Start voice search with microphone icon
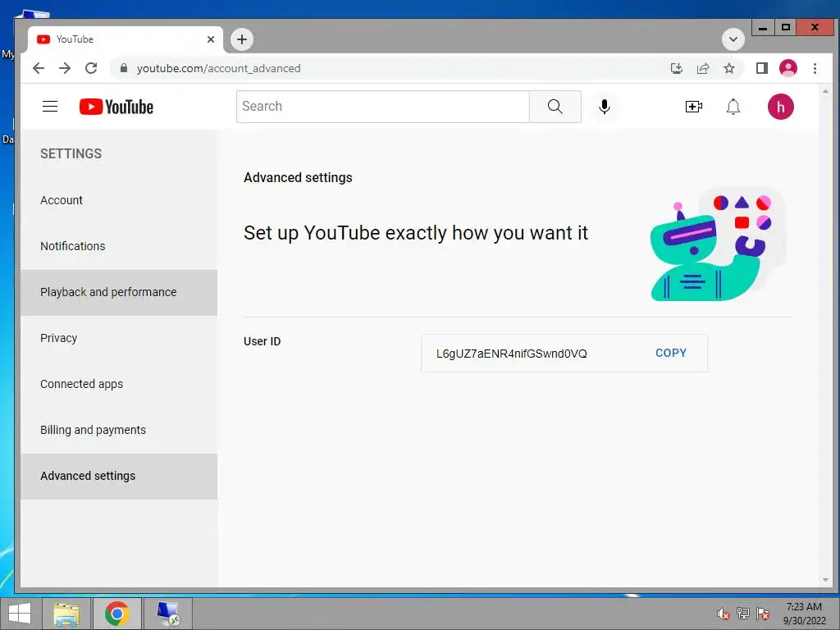 tap(605, 107)
